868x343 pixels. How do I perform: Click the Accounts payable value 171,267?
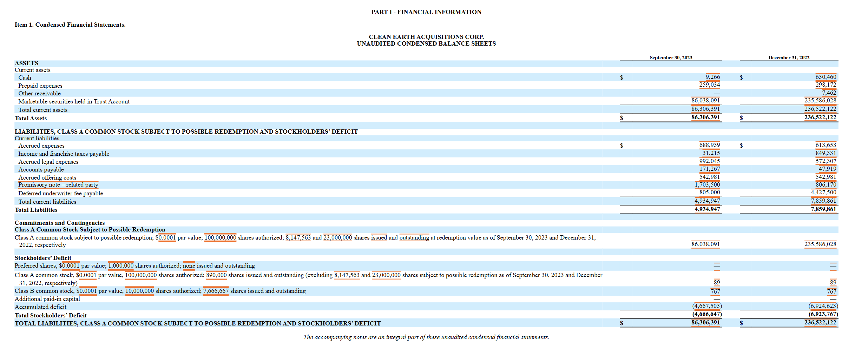point(709,169)
